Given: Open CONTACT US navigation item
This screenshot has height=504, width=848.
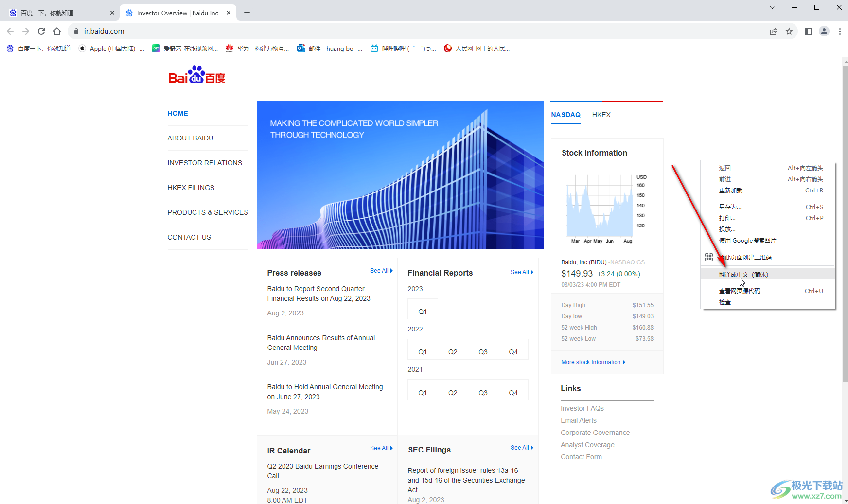Looking at the screenshot, I should [189, 237].
